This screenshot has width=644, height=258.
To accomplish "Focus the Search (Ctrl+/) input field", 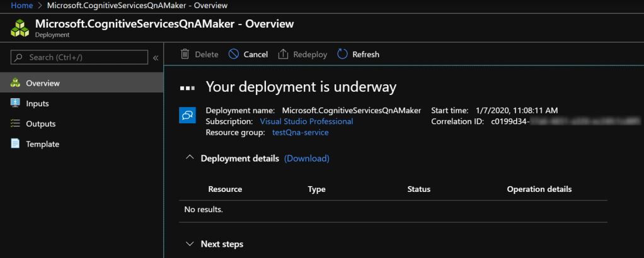I will click(x=82, y=57).
